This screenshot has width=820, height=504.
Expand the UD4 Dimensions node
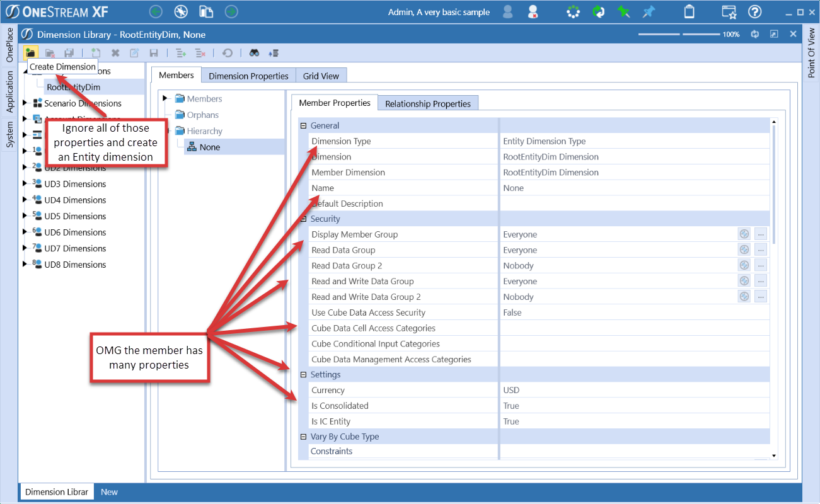coord(25,200)
